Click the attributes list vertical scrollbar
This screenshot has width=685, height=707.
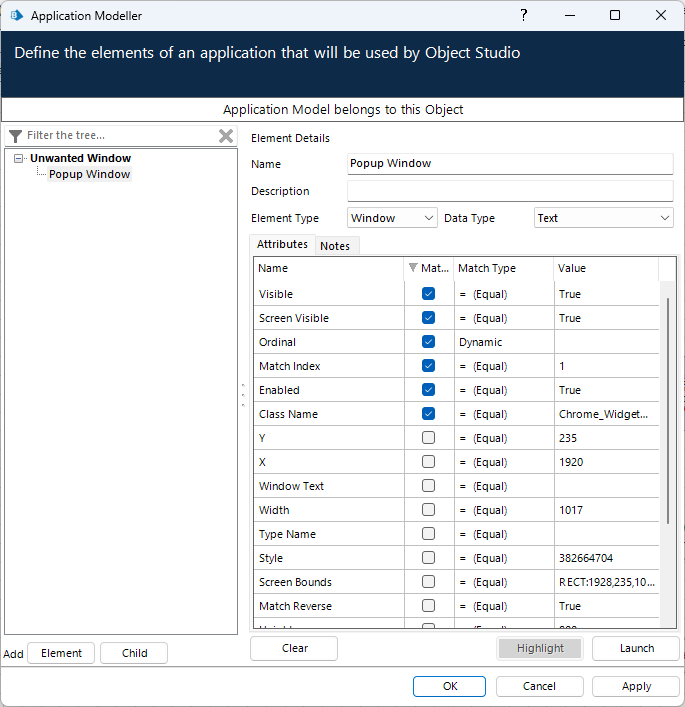tap(667, 410)
